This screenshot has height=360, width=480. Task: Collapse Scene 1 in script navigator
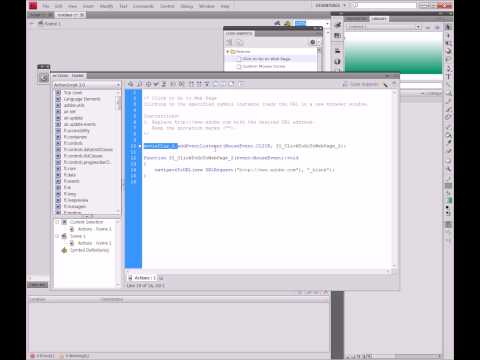pyautogui.click(x=57, y=236)
